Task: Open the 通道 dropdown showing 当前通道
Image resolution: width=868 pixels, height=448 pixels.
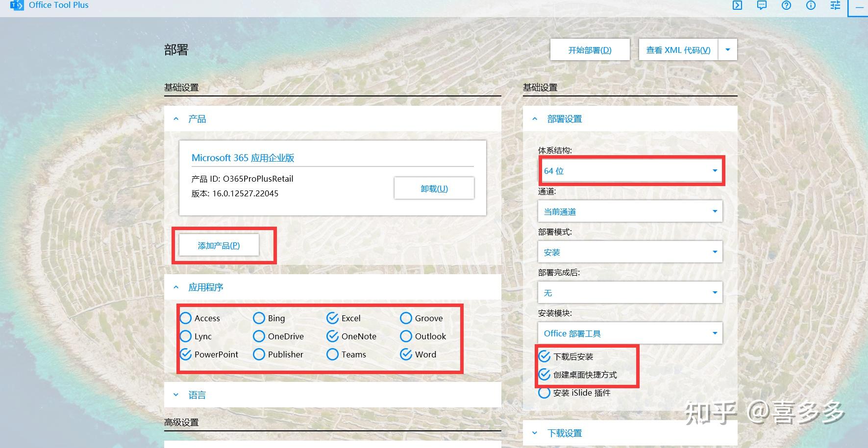Action: (630, 212)
